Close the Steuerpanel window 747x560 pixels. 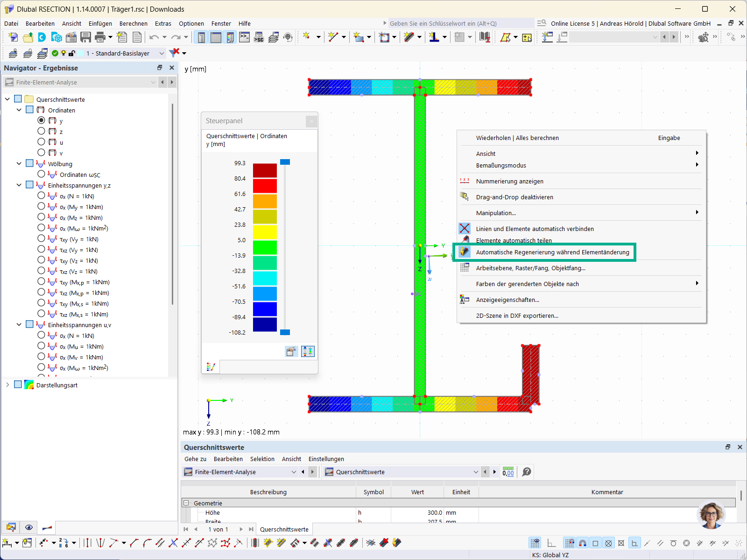[311, 121]
